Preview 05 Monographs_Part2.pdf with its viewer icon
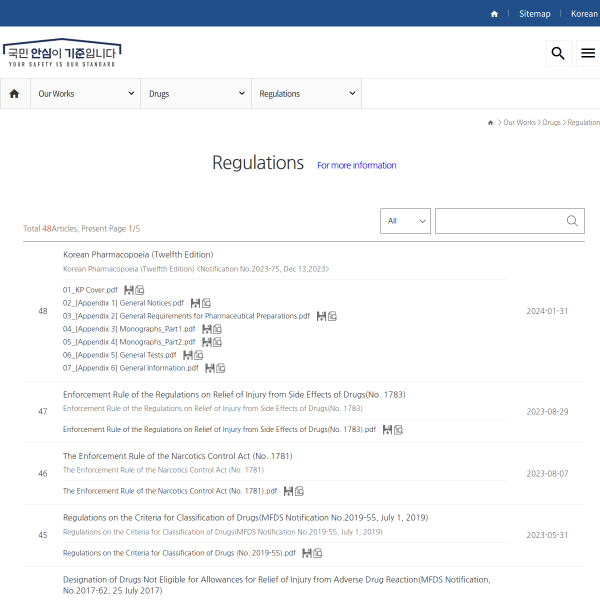 [x=217, y=342]
